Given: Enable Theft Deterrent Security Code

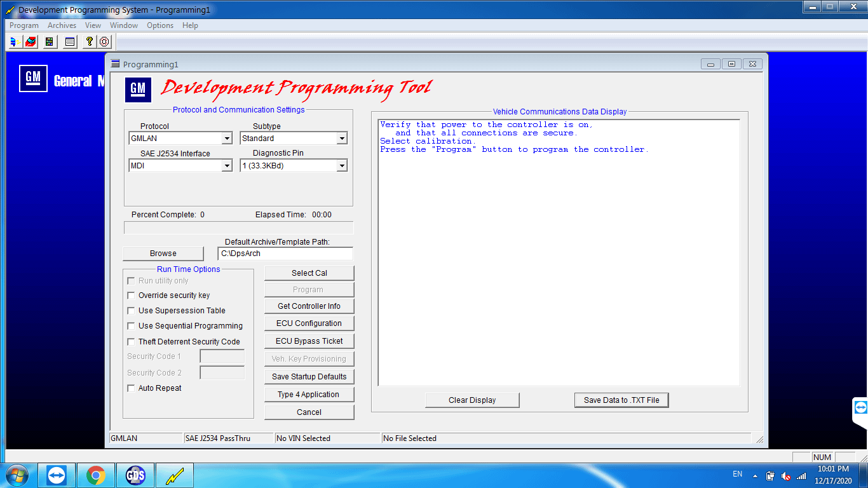Looking at the screenshot, I should (x=131, y=341).
